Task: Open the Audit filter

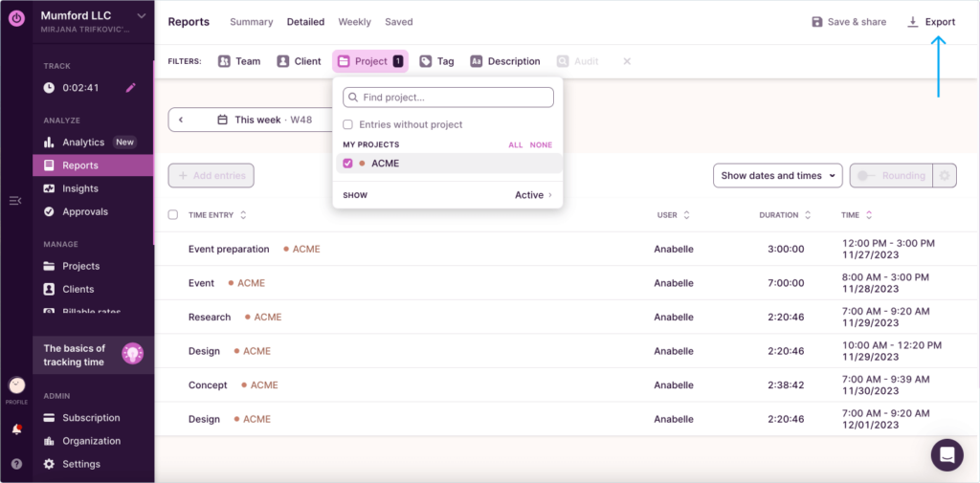Action: [x=577, y=61]
